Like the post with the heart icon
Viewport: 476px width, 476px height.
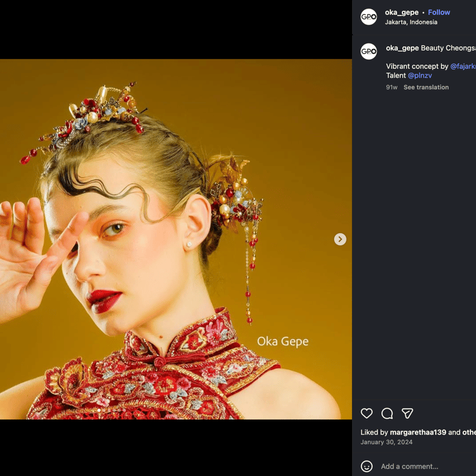[x=367, y=413]
